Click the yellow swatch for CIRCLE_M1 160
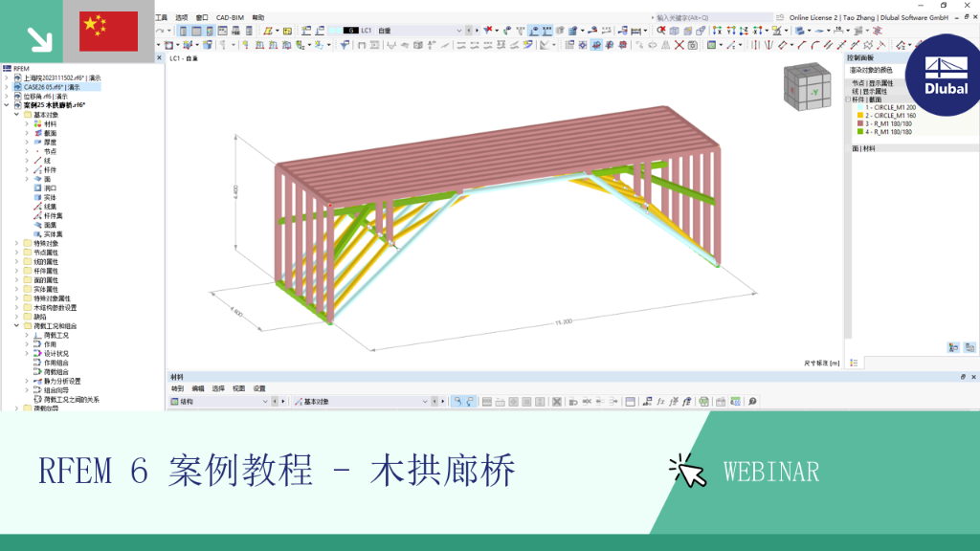The height and width of the screenshot is (551, 980). tap(860, 116)
